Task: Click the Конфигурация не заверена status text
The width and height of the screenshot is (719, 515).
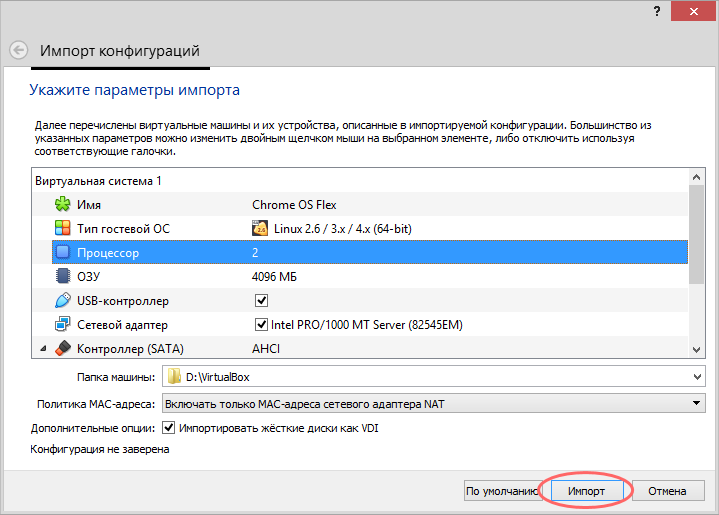Action: tap(100, 449)
